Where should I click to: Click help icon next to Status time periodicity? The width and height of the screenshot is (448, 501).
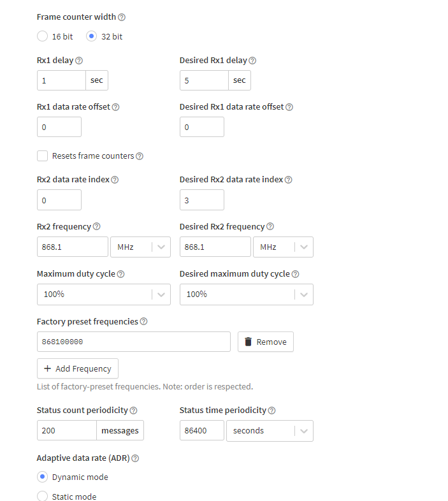click(271, 410)
